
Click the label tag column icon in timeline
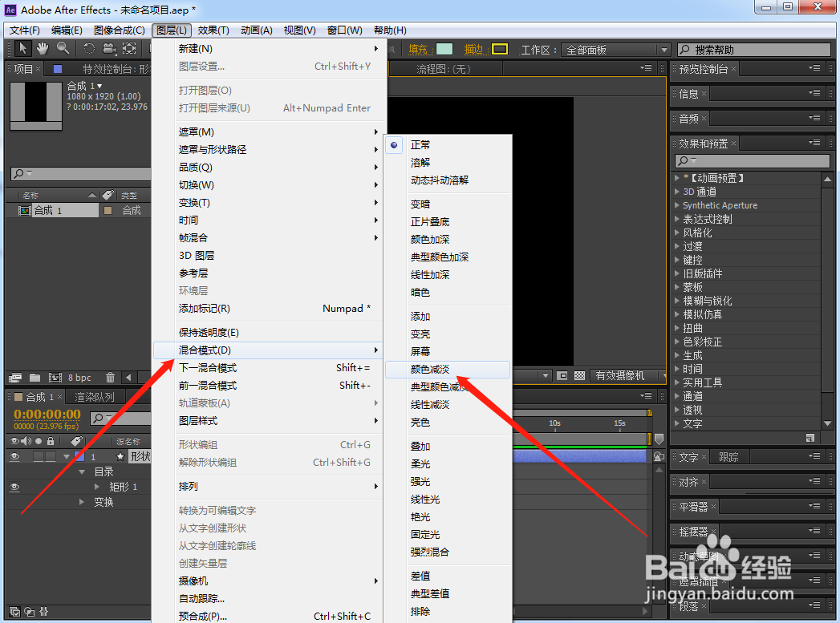(x=76, y=441)
